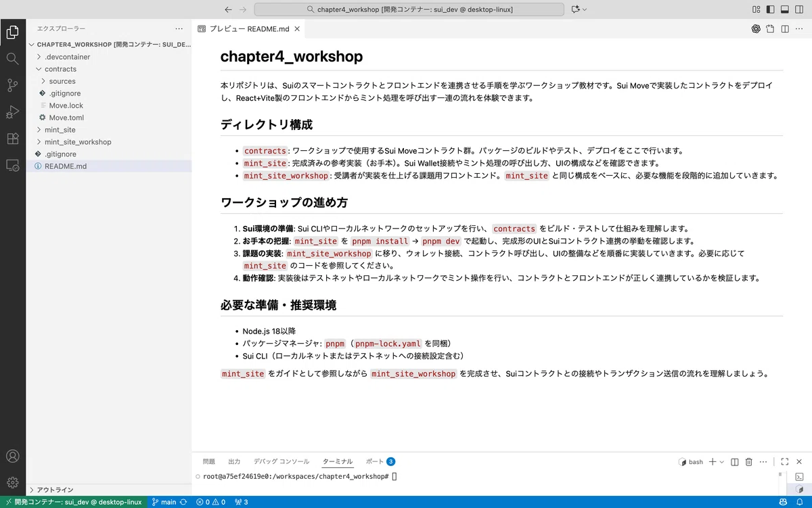Screen dimensions: 812x508
Task: Open the Copilot chat icon in title bar
Action: (x=576, y=9)
